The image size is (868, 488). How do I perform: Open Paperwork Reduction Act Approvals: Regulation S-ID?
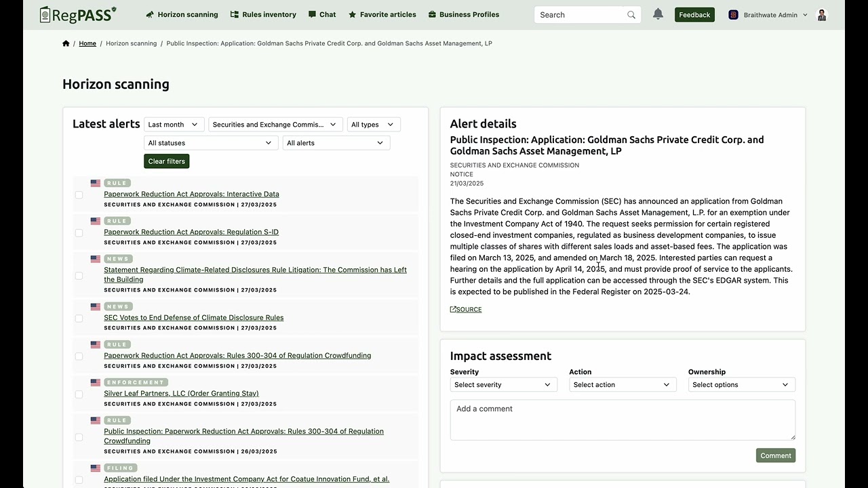coord(191,232)
